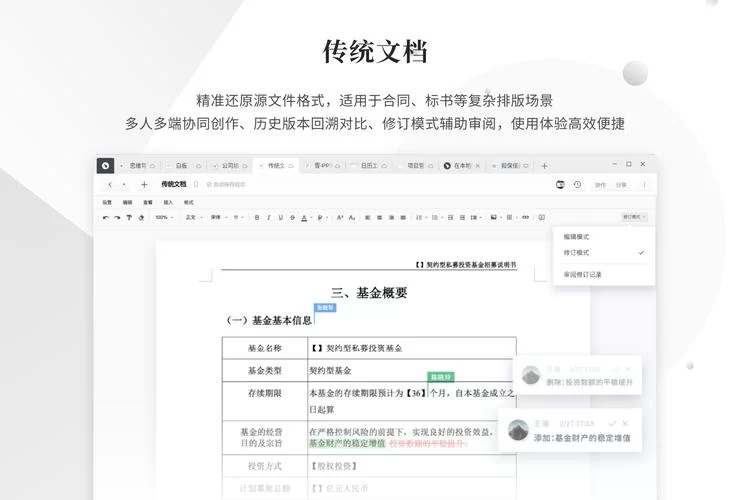This screenshot has width=750, height=500.
Task: Open the 编辑 menu
Action: (x=127, y=202)
